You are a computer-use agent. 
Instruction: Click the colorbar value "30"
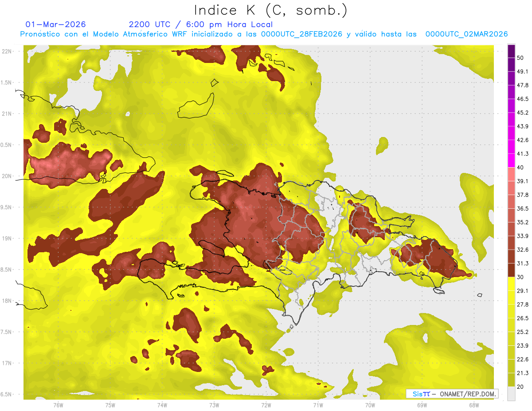tap(520, 277)
